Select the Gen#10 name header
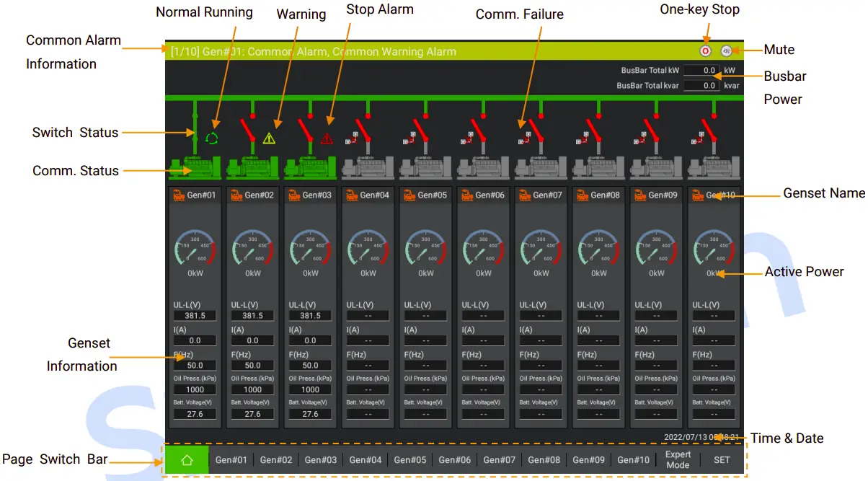This screenshot has width=868, height=481. click(714, 195)
